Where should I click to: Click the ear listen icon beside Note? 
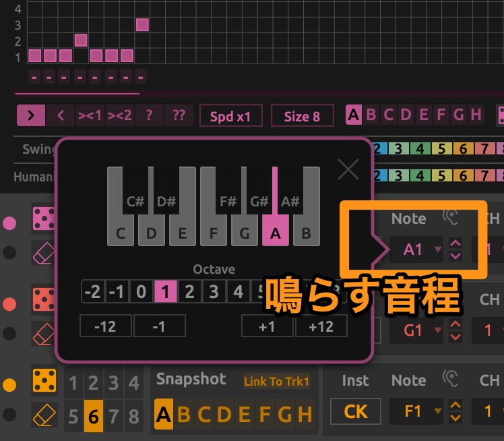(451, 218)
